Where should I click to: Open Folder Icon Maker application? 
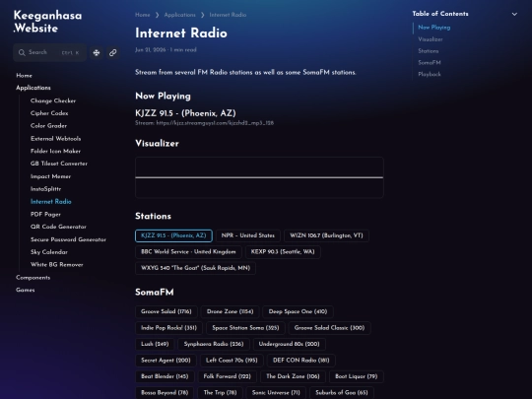55,151
